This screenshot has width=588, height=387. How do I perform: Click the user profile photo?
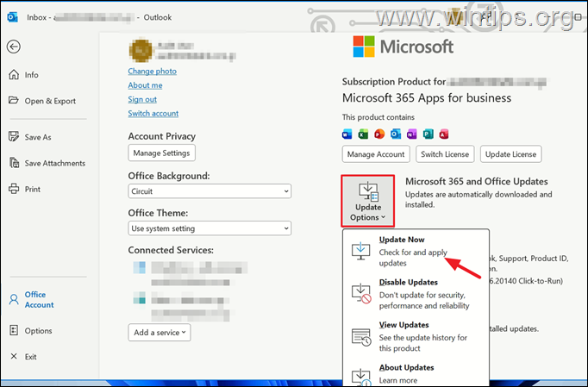pos(141,51)
